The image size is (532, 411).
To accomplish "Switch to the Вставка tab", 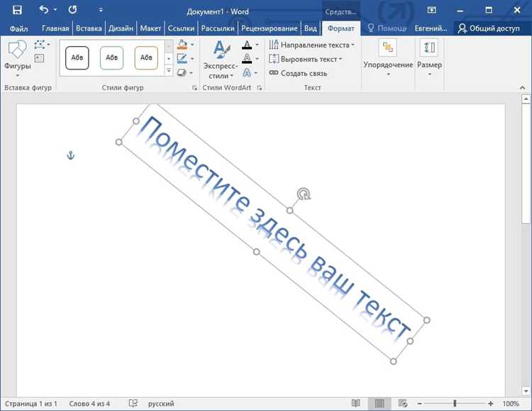I will click(89, 28).
